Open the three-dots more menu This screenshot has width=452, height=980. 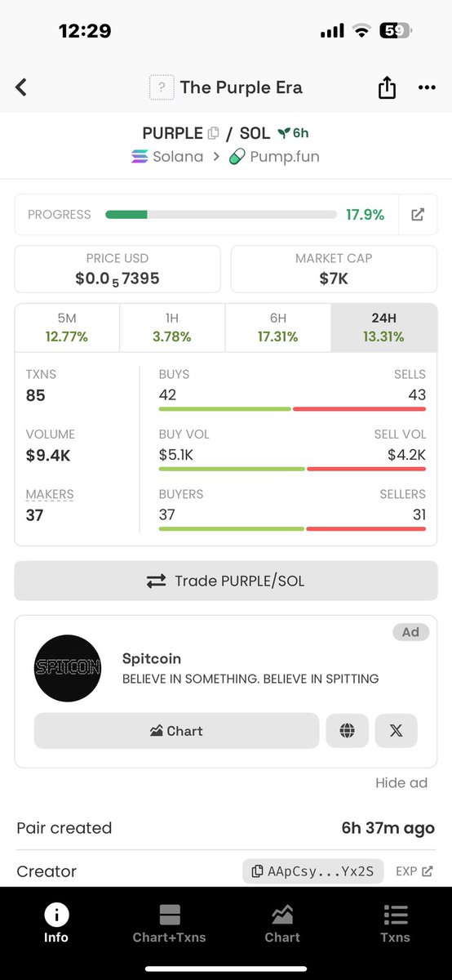pyautogui.click(x=427, y=88)
